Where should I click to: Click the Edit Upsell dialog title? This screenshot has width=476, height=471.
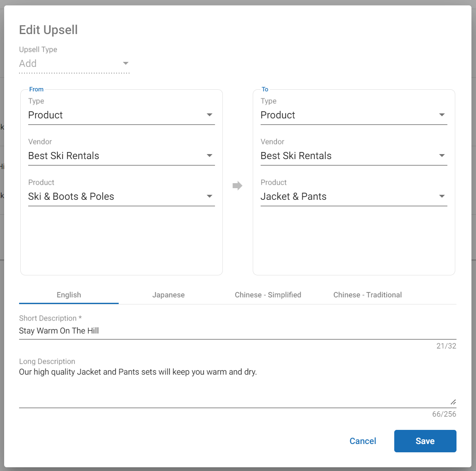tap(49, 30)
